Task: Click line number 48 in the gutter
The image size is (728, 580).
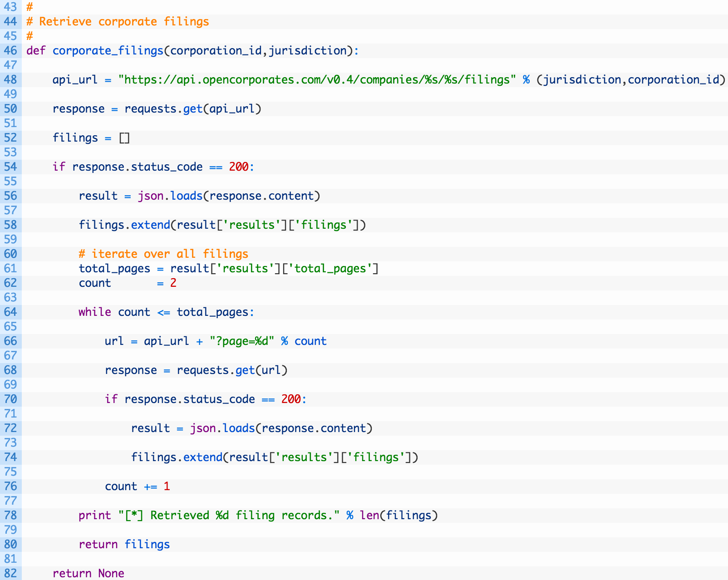Action: click(x=10, y=79)
